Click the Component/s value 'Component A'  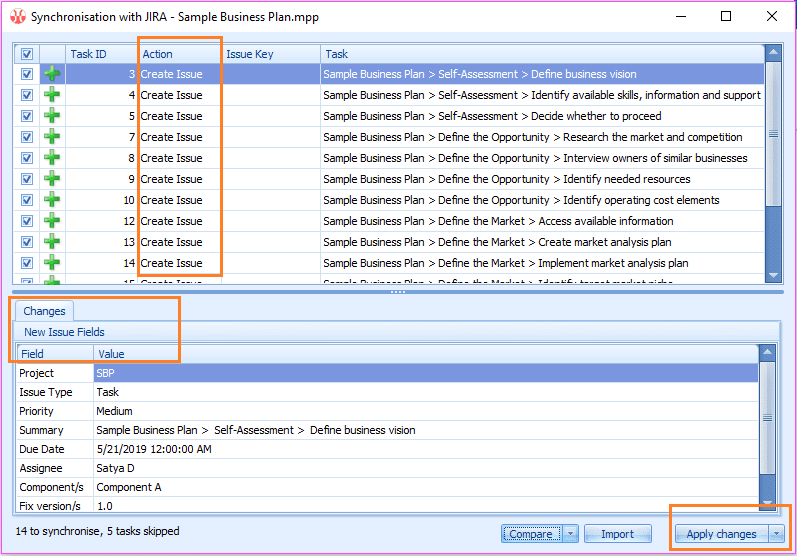click(x=129, y=487)
